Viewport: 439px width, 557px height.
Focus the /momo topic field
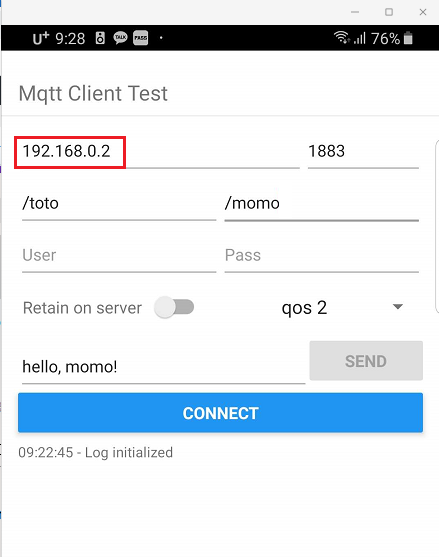(x=321, y=204)
